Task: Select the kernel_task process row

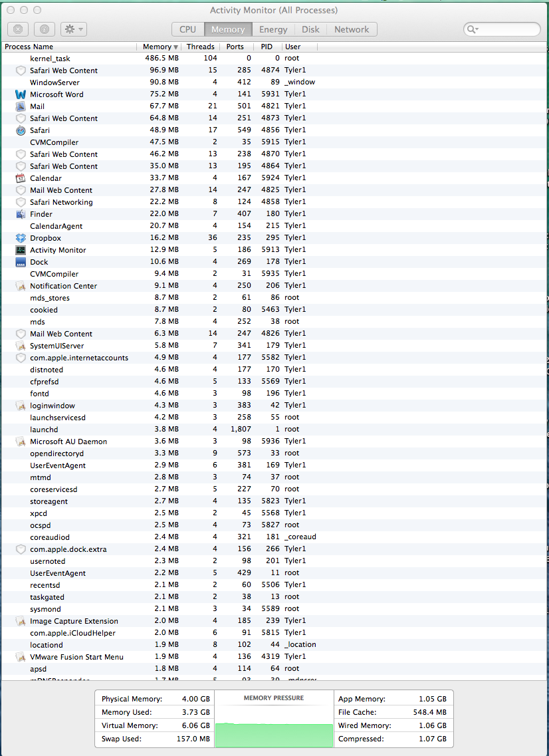Action: point(274,59)
